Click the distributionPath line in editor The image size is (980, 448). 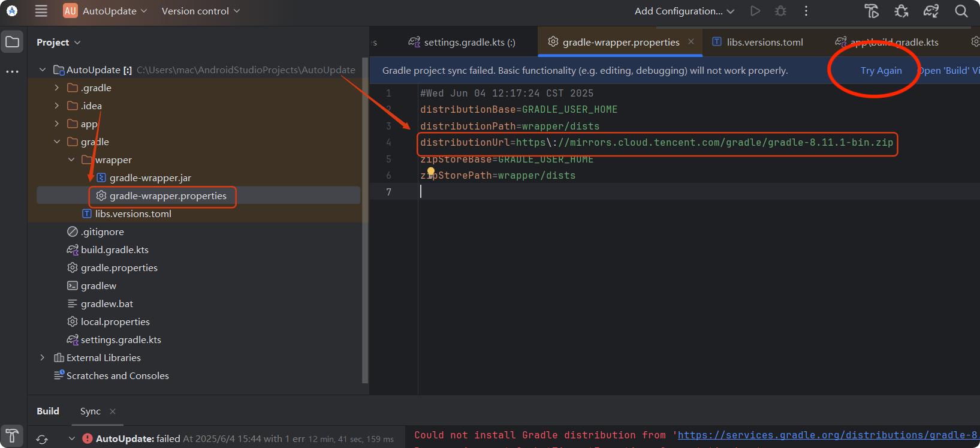[509, 126]
